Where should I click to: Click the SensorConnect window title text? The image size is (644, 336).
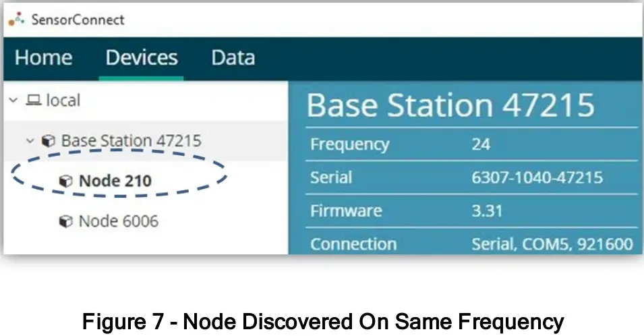tap(78, 20)
